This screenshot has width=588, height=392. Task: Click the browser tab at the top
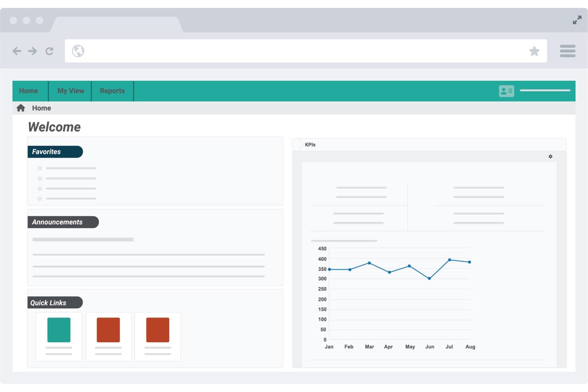pyautogui.click(x=117, y=24)
